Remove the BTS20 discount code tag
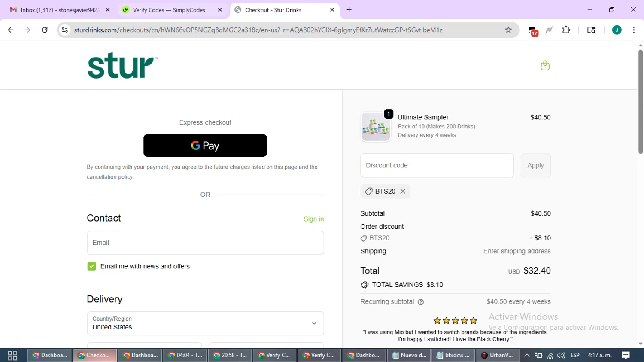Viewport: 644px width, 362px height. point(403,192)
